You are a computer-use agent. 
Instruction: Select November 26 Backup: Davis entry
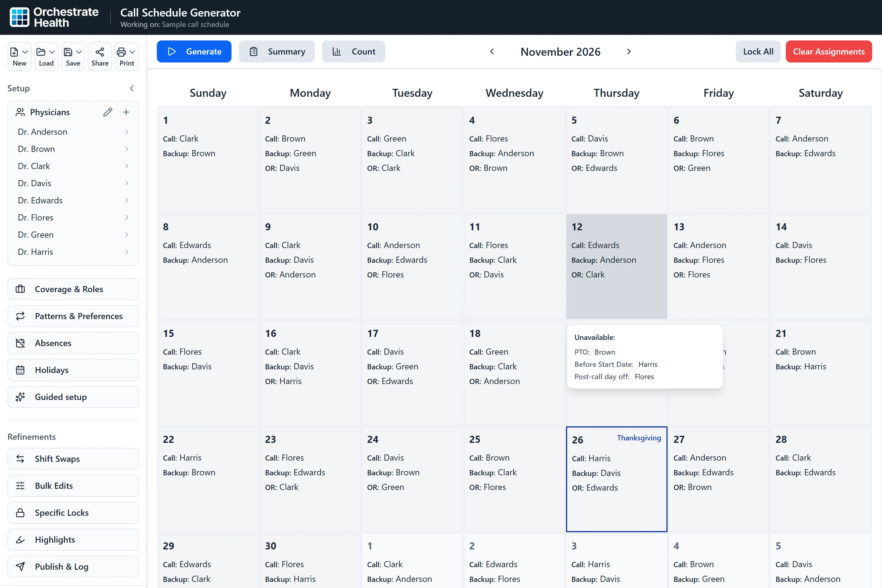(x=596, y=473)
